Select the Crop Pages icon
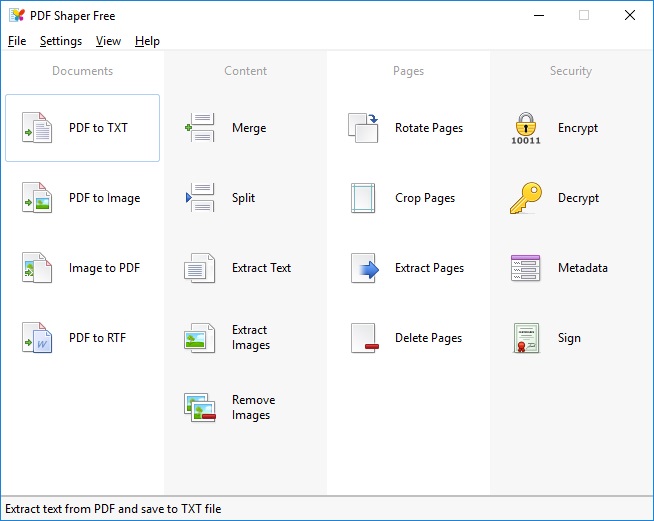The height and width of the screenshot is (521, 654). click(363, 198)
